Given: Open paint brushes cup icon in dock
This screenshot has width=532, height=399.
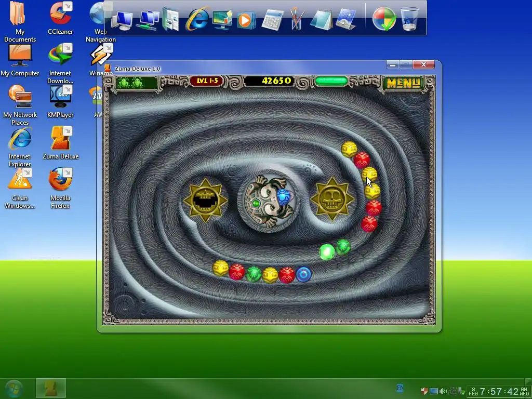Looking at the screenshot, I should 296,19.
